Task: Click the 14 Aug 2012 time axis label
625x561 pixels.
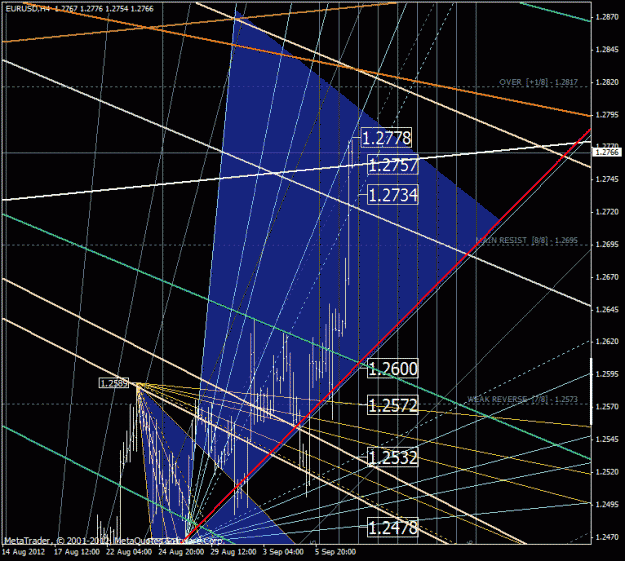Action: [24, 552]
